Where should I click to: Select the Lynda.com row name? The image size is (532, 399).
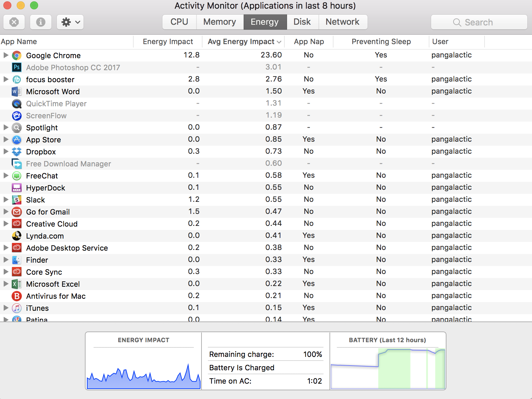point(45,236)
